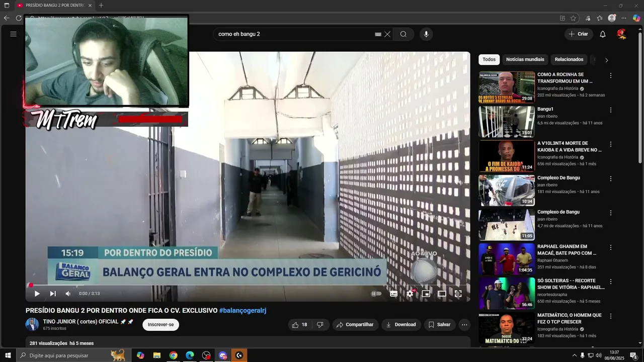Open the Edge profile icon
Image resolution: width=644 pixels, height=362 pixels.
(612, 18)
